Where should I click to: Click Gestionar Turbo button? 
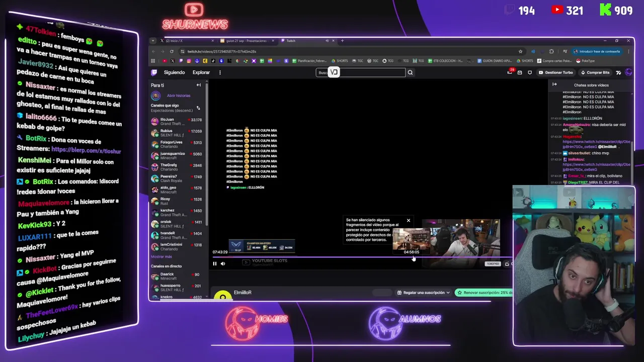click(x=556, y=72)
